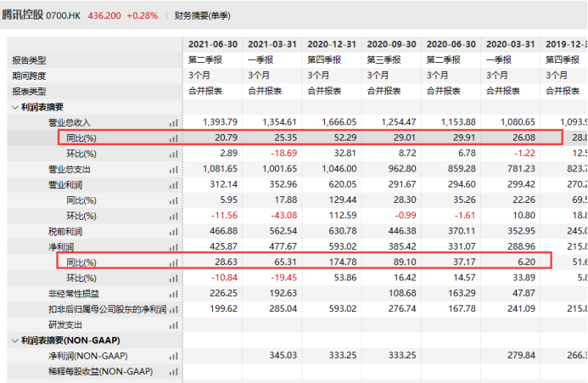
Task: View chart icon for 非经常性损益
Action: 174,293
